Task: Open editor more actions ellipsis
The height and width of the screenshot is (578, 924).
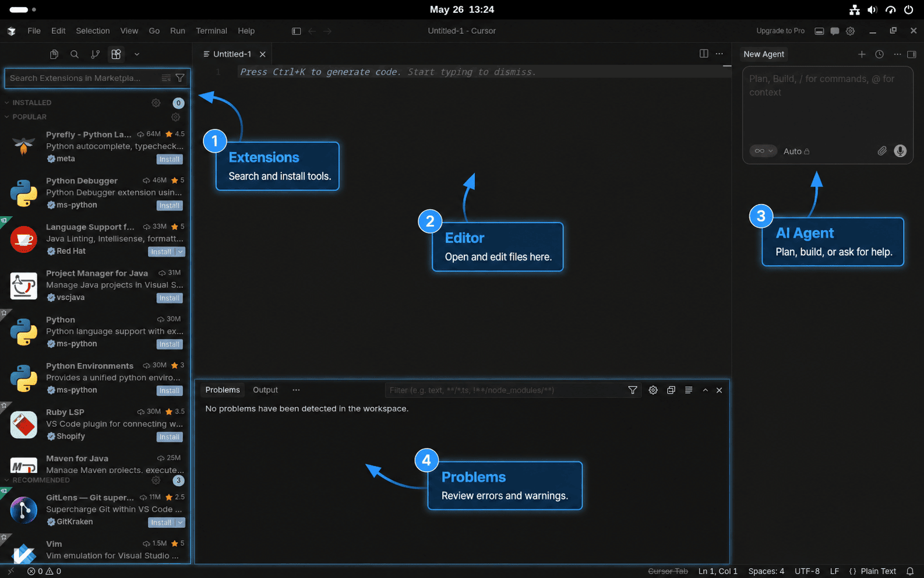Action: pyautogui.click(x=720, y=54)
